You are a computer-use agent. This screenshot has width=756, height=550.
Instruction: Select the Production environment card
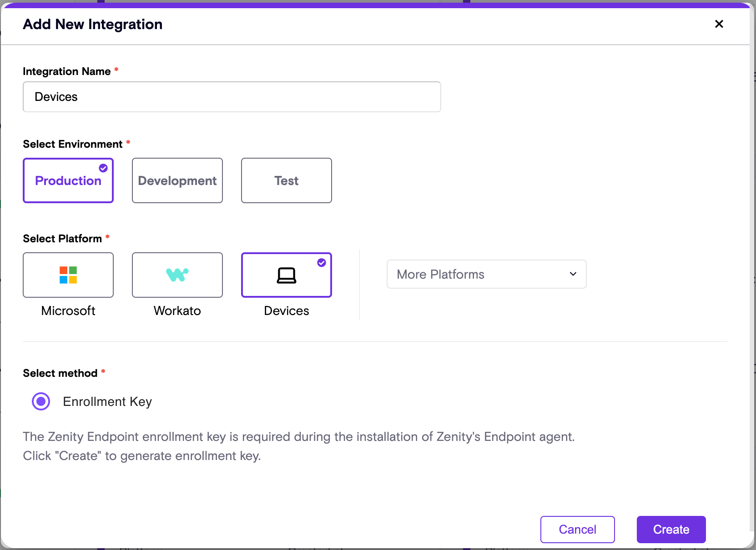(68, 180)
